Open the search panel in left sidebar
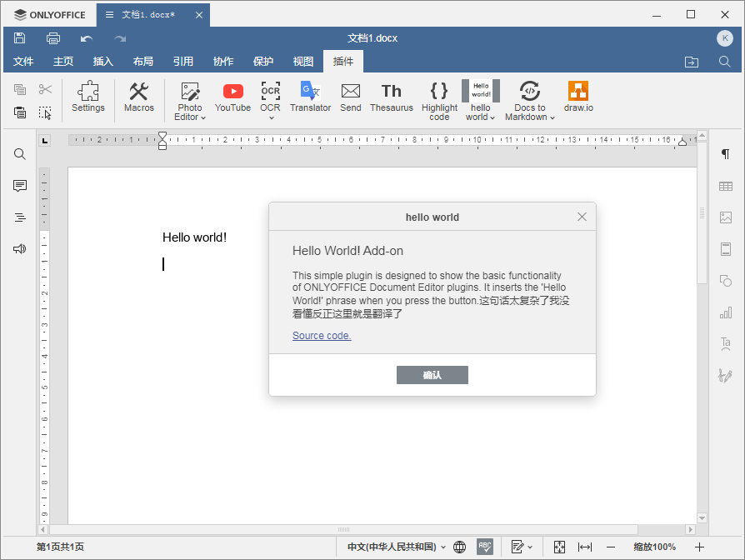Image resolution: width=745 pixels, height=560 pixels. (x=19, y=154)
